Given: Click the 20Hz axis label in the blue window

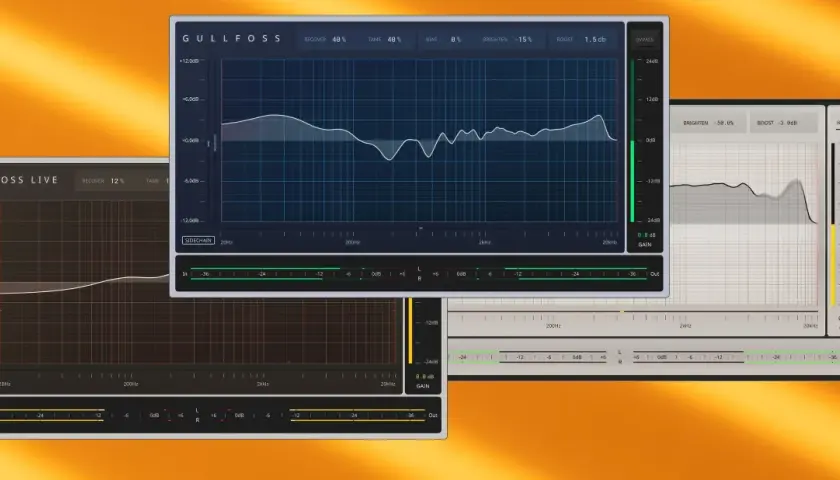Looking at the screenshot, I should 227,242.
